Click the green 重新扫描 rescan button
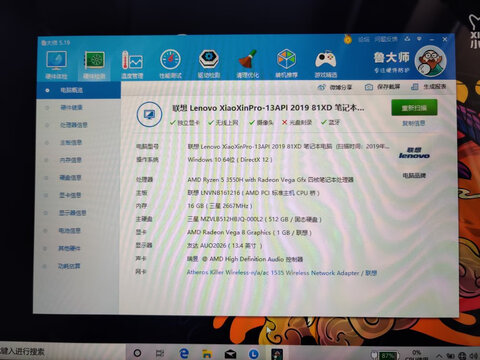480x360 pixels. tap(414, 108)
